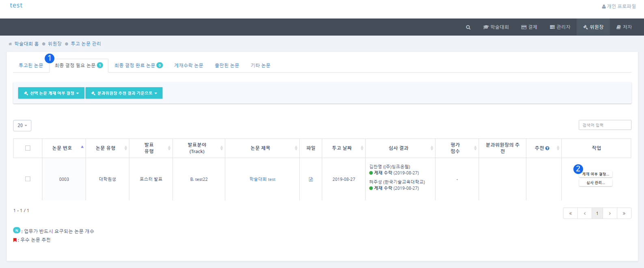Open the 게재수락 논문 tab
This screenshot has width=644, height=268.
(x=189, y=65)
